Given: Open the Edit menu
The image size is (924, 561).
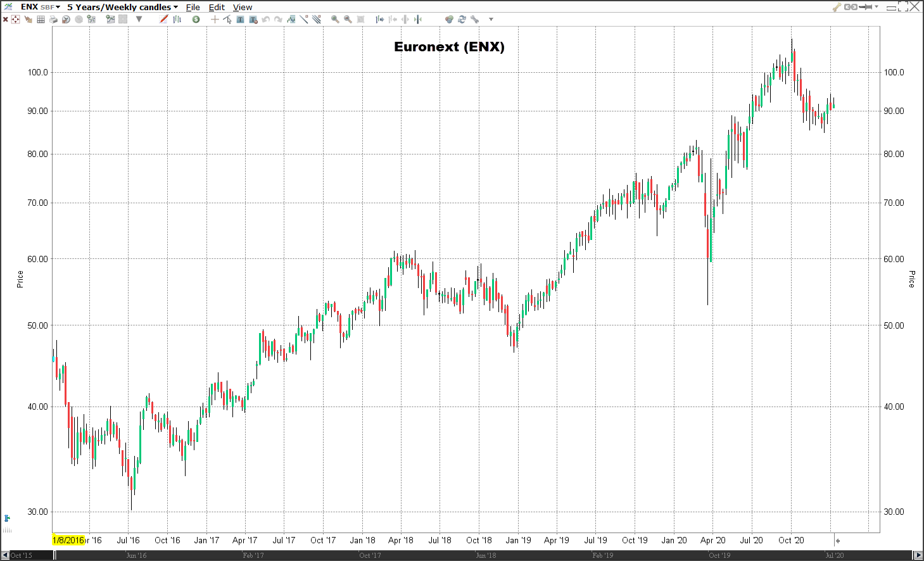Looking at the screenshot, I should point(217,7).
